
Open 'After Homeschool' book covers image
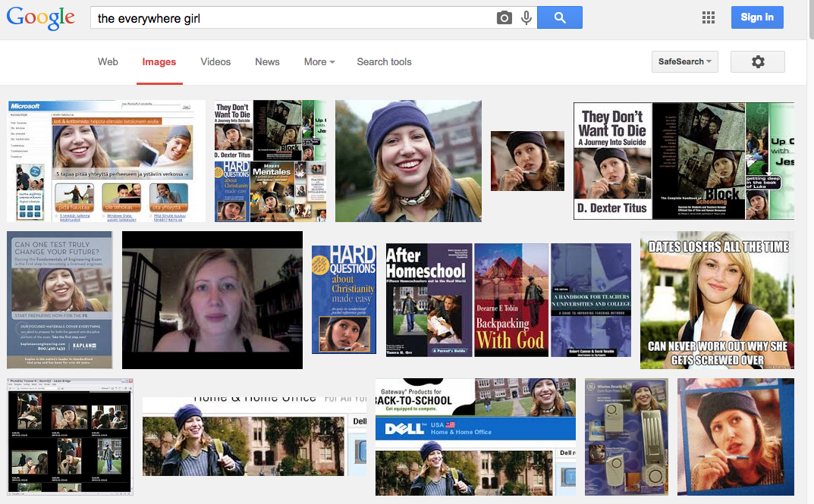[509, 300]
